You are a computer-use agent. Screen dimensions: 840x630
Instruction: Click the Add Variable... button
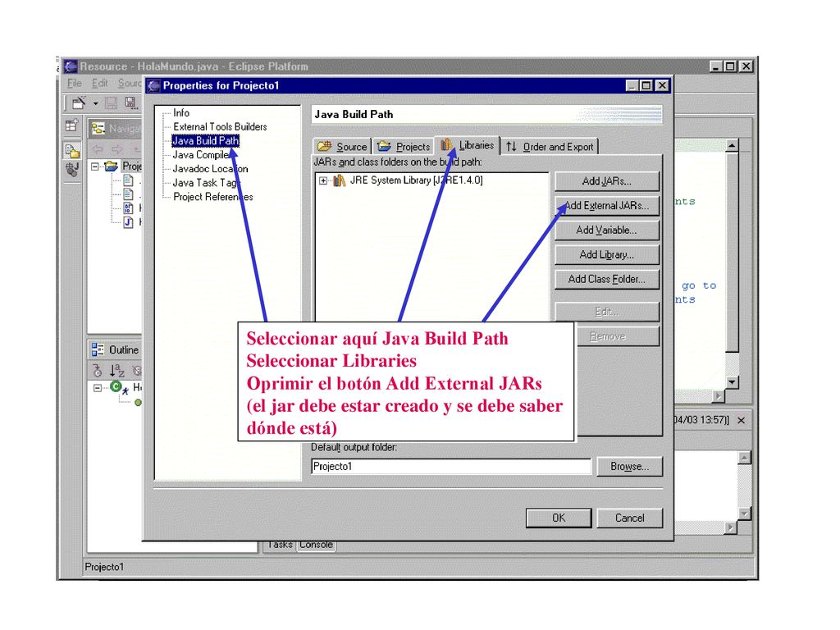pos(606,231)
